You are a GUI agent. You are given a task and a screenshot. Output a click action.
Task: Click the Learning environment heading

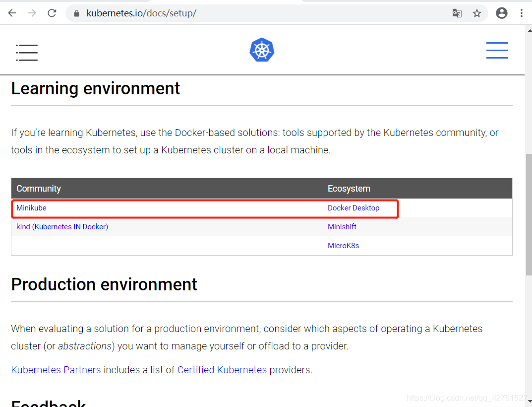95,89
